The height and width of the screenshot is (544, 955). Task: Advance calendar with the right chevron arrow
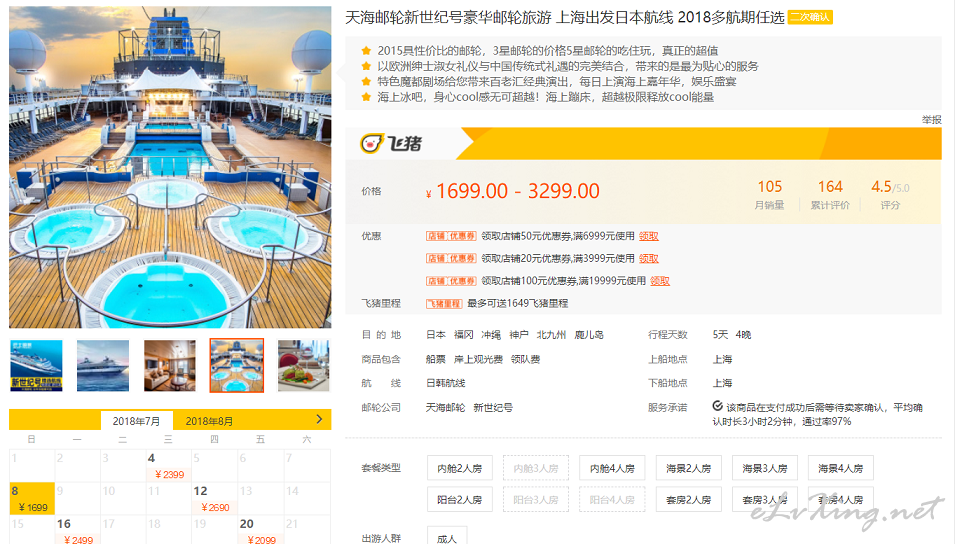tap(319, 419)
